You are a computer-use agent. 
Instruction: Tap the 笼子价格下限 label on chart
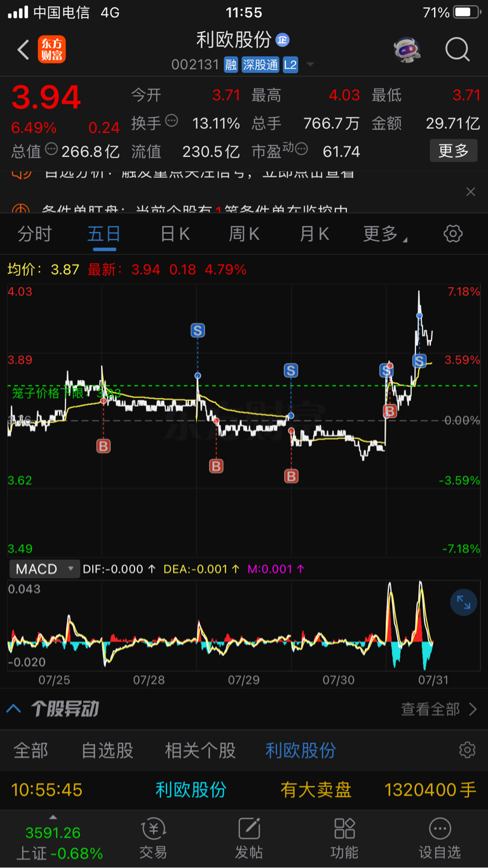[48, 393]
